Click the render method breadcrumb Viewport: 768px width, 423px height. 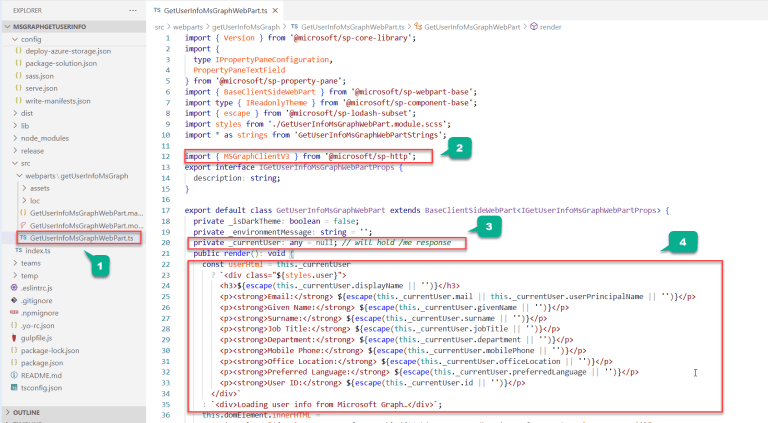[551, 27]
